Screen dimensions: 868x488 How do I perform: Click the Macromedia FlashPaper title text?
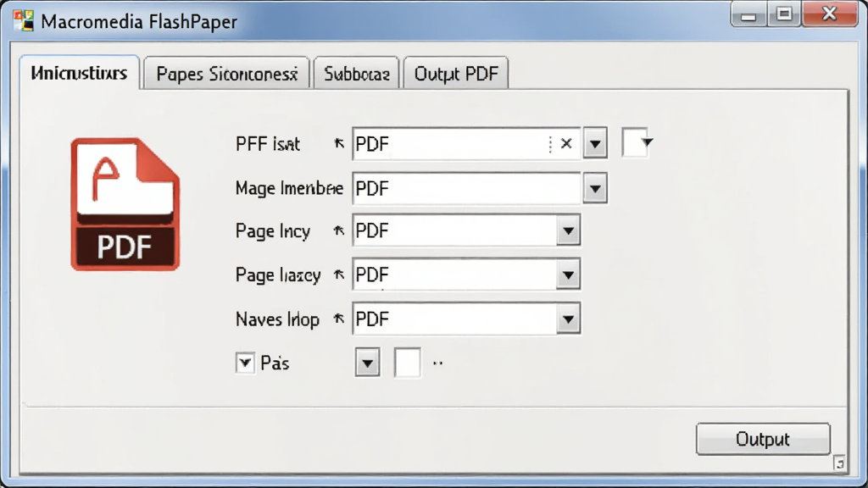[139, 21]
